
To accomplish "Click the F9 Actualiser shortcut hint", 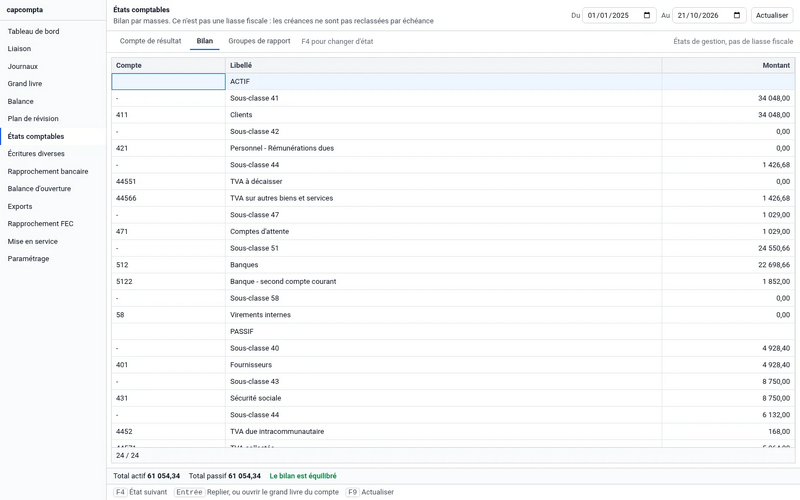I will click(x=369, y=492).
